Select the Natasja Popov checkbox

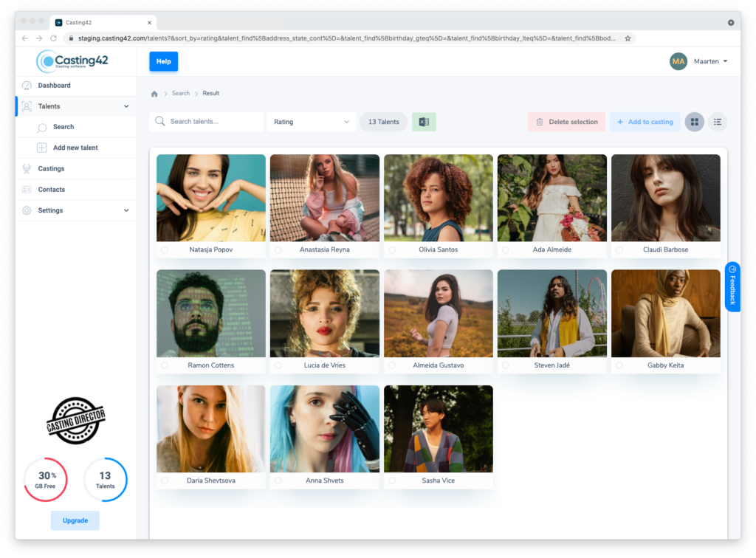click(165, 250)
